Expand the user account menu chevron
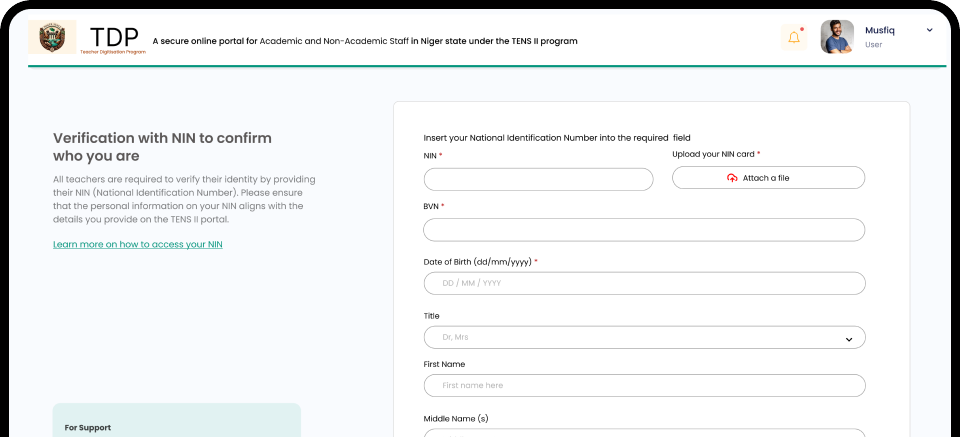The width and height of the screenshot is (960, 437). [929, 30]
